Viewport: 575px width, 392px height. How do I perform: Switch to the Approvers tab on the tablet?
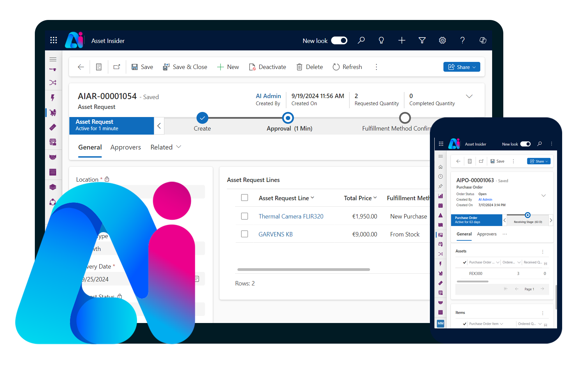click(x=125, y=147)
